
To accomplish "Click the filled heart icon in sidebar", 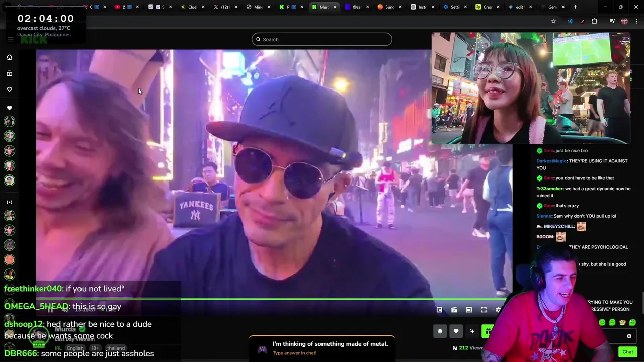I will [9, 108].
